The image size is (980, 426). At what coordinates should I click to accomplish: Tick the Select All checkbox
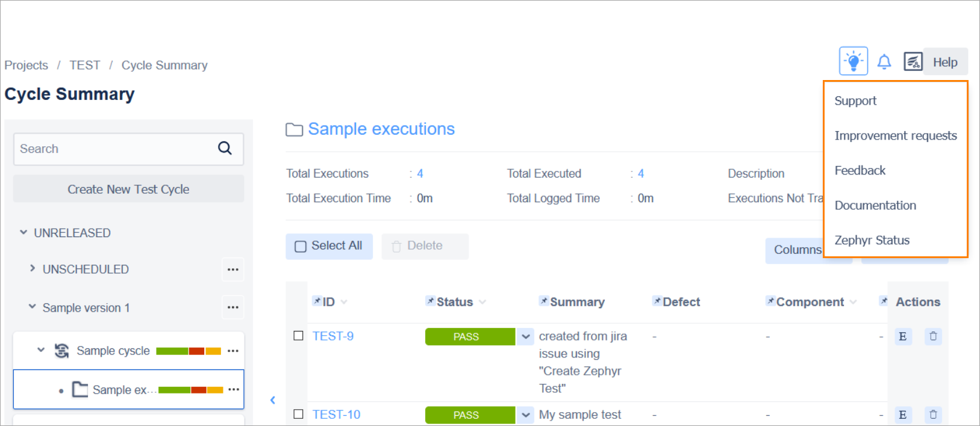coord(300,246)
